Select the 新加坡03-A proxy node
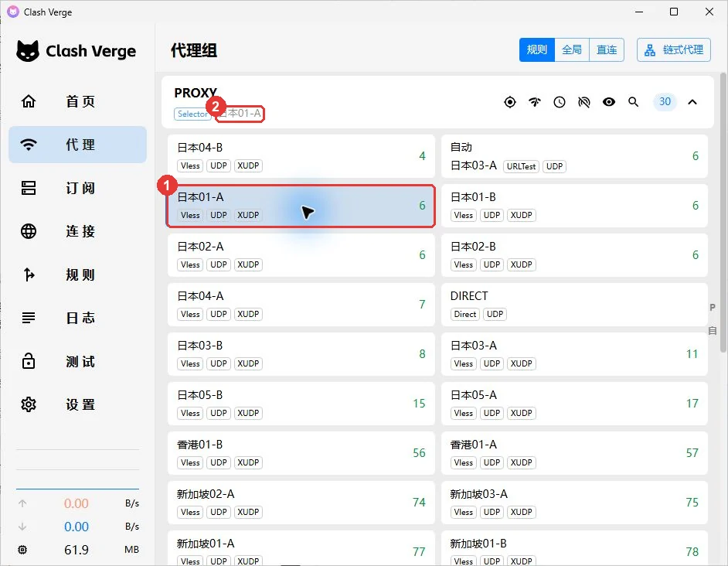 [x=574, y=503]
